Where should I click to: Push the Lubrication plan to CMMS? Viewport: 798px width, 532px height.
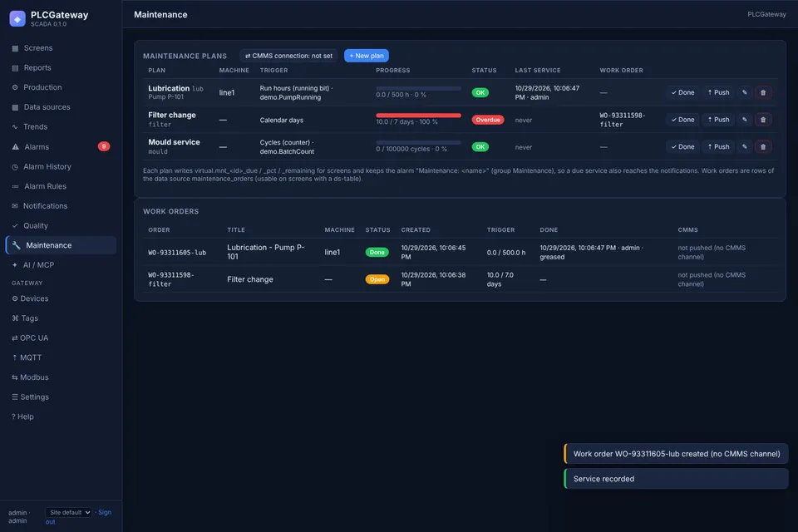(x=718, y=92)
